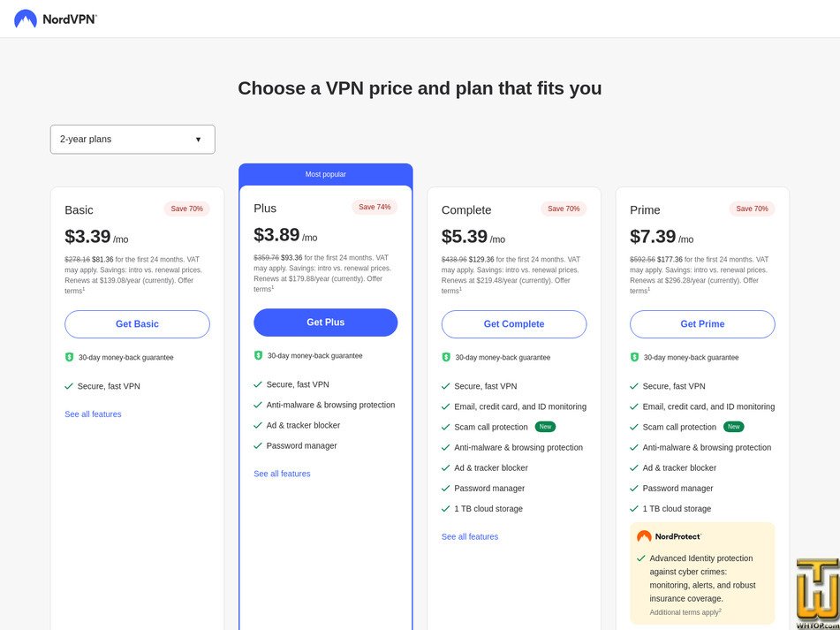Click the shield icon beside Complete's money-back guarantee
Screen dimensions: 840x630
click(x=448, y=357)
